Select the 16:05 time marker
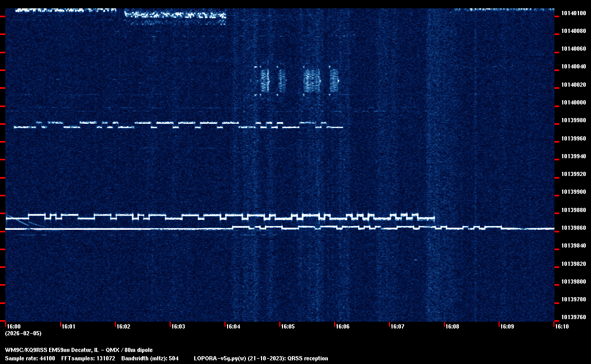 pos(288,326)
